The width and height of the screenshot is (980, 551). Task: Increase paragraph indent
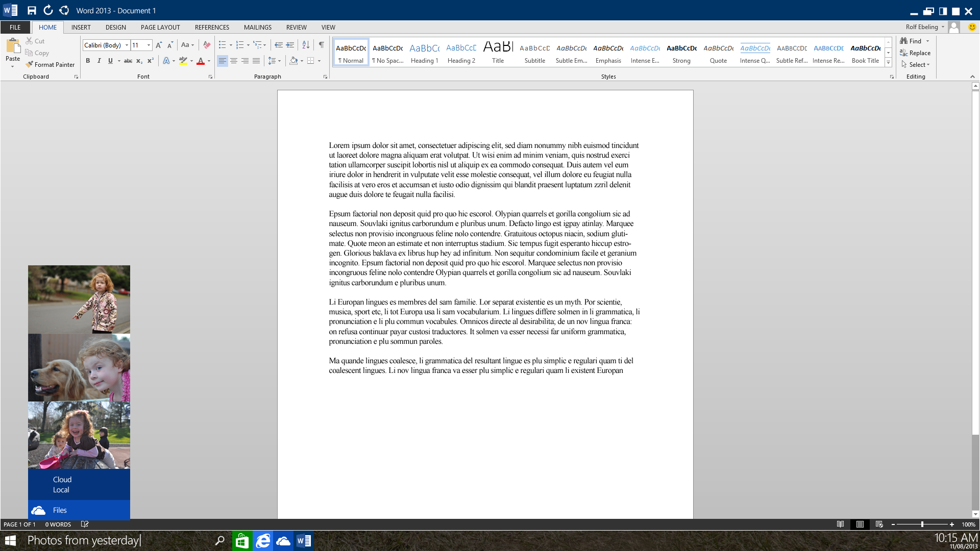click(290, 45)
